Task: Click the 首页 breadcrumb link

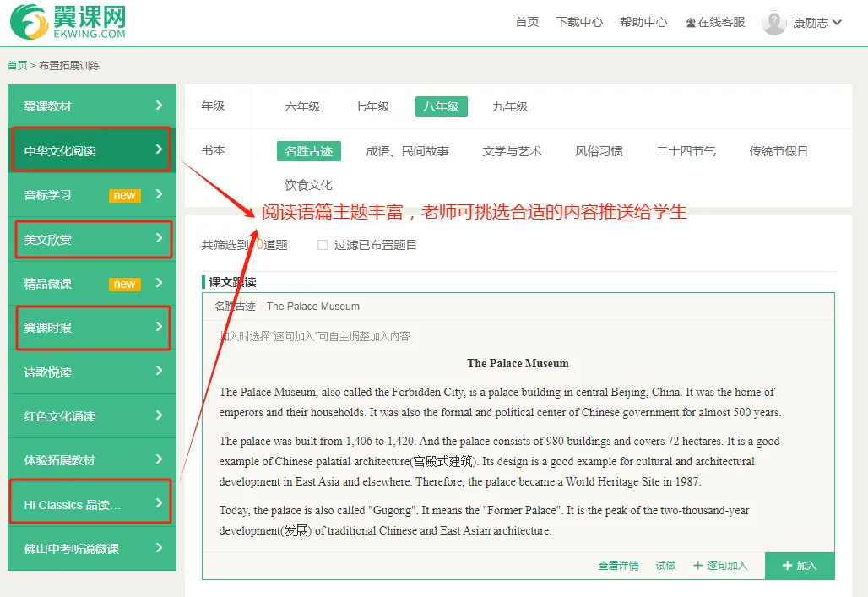Action: point(17,65)
